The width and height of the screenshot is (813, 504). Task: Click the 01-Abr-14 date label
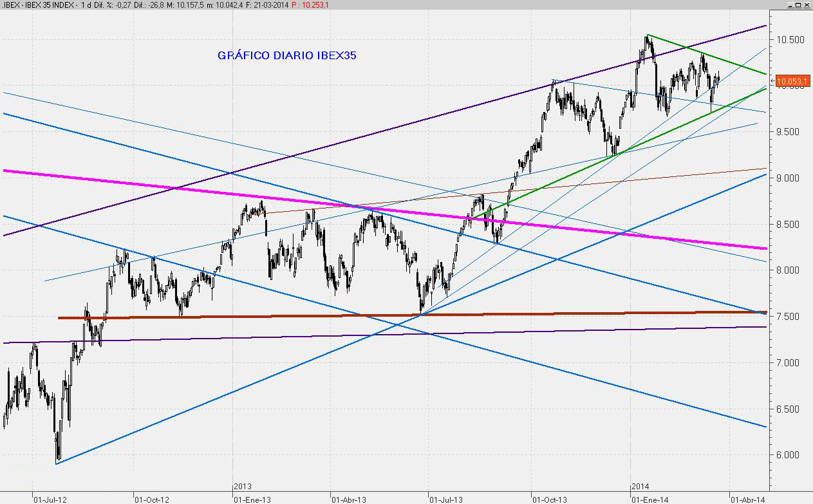pyautogui.click(x=747, y=498)
